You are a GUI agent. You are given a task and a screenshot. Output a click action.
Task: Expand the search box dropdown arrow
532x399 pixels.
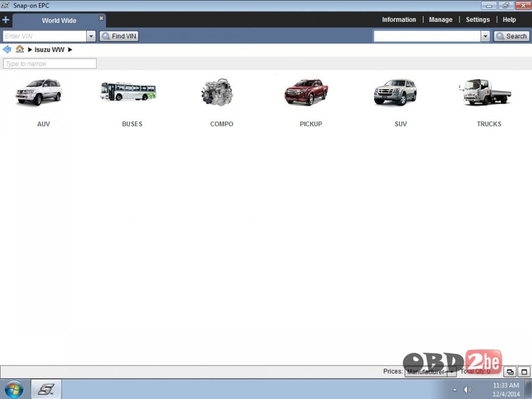[486, 36]
